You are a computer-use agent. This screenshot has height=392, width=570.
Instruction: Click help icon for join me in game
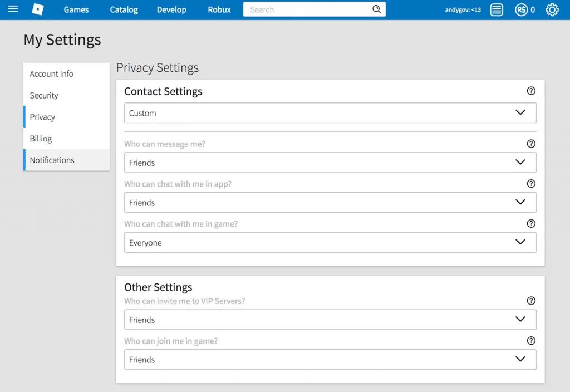pos(531,341)
